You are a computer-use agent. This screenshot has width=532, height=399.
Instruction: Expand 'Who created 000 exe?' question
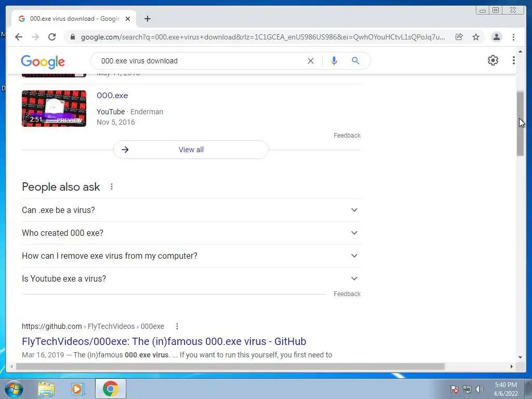tap(191, 233)
